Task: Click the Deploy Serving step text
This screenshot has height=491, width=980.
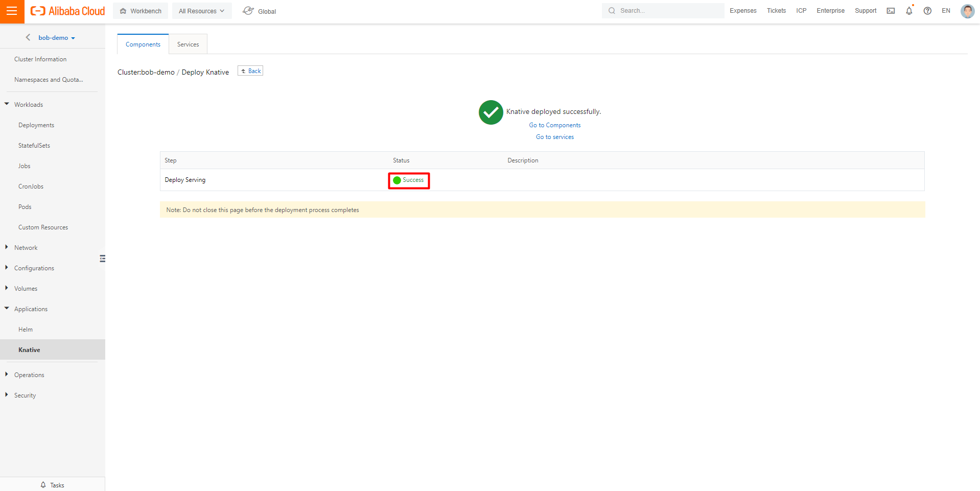Action: click(185, 180)
